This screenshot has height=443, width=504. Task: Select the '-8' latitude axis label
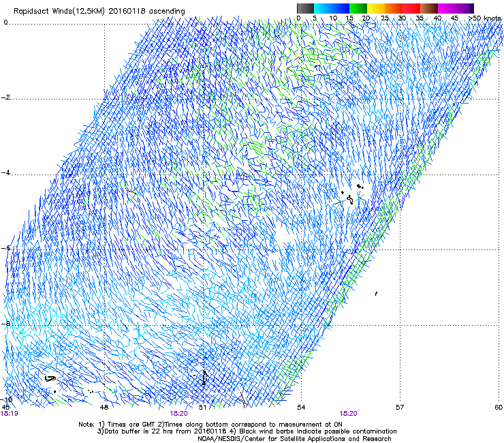click(x=5, y=323)
